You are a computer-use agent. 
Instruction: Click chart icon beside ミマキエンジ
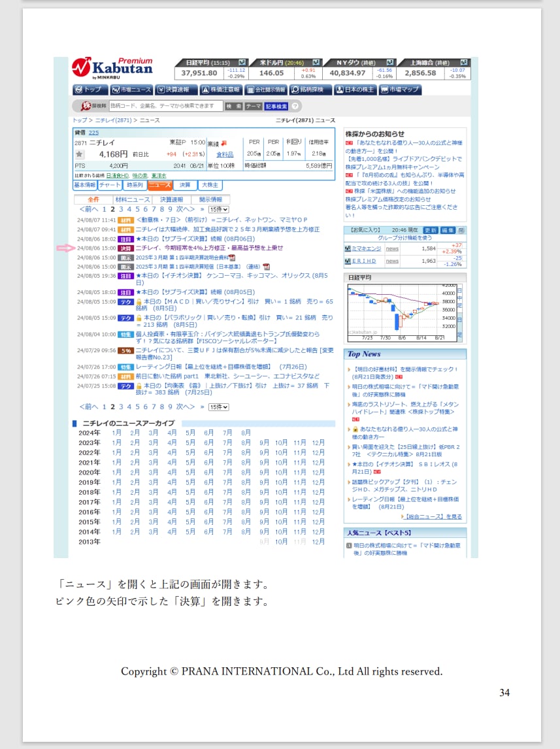tap(348, 249)
